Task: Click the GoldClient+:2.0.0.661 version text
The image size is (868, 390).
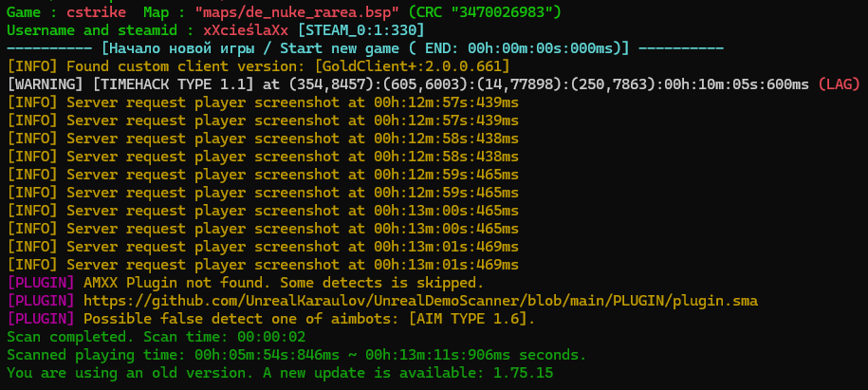Action: 412,65
